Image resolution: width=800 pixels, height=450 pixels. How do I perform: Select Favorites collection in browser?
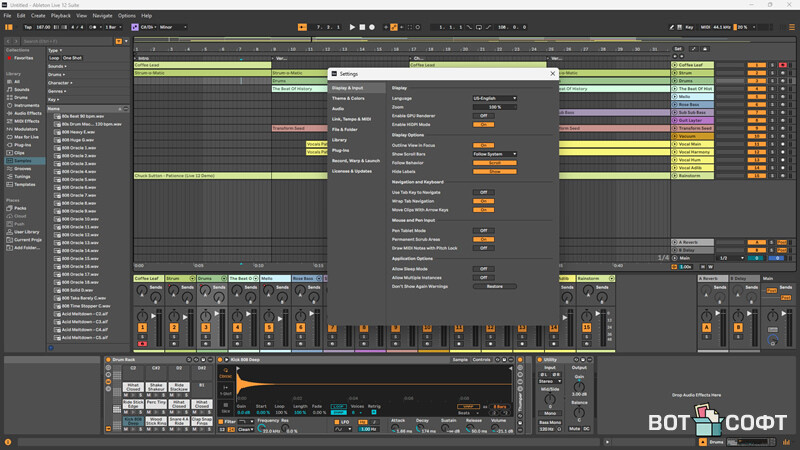(24, 59)
